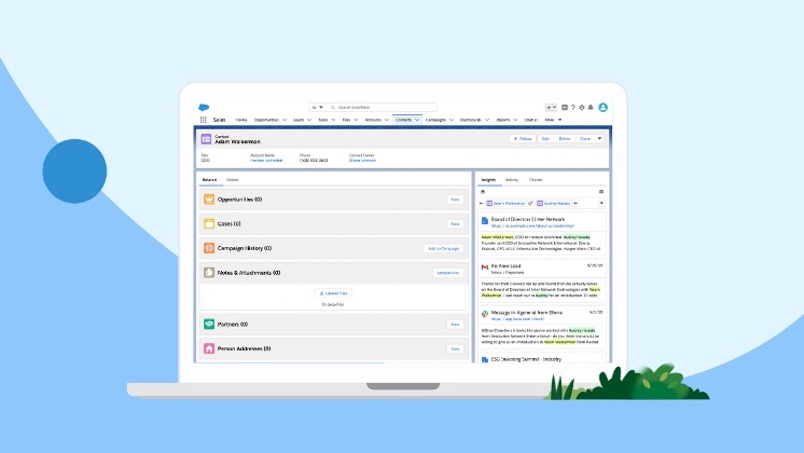This screenshot has width=804, height=453.
Task: Open the App Launcher grid icon
Action: [x=203, y=120]
